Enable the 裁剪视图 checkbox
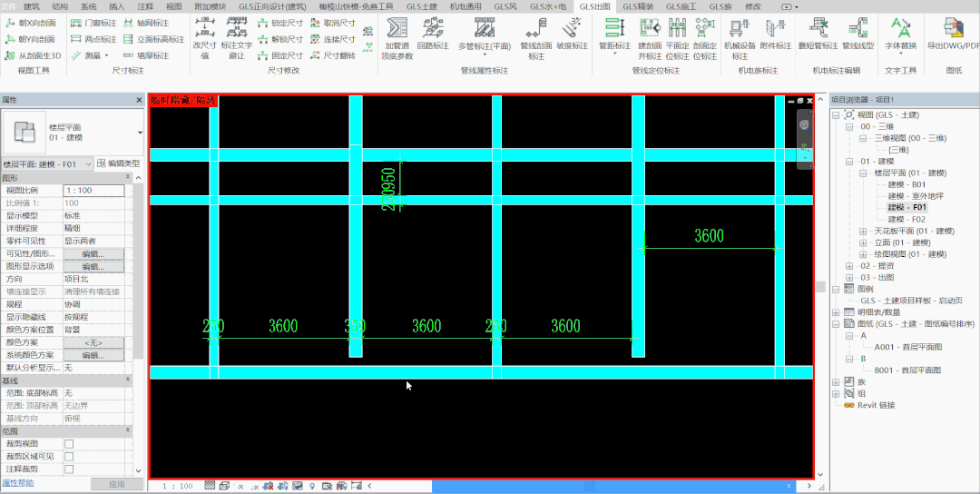980x494 pixels. 69,443
